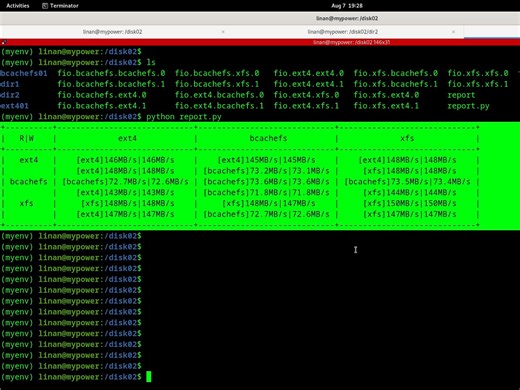
Task: Click the terminal grouping icon on red bar
Action: pos(4,42)
